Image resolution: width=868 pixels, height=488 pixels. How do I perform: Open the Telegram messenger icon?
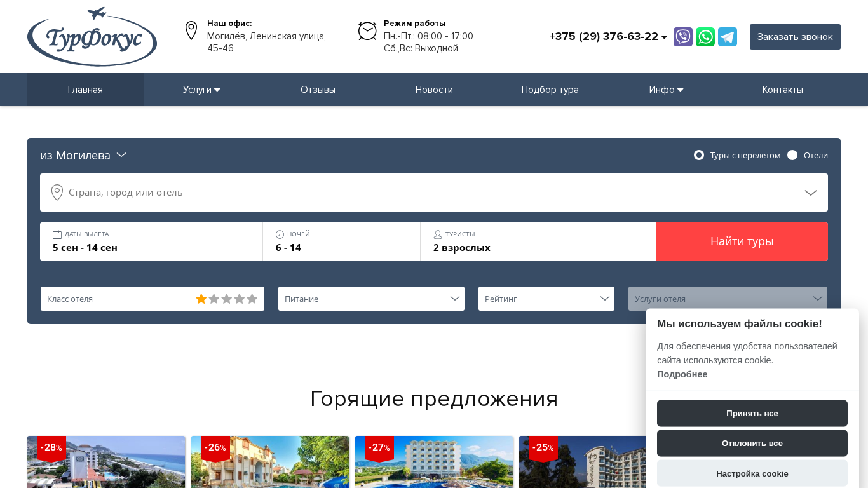[x=728, y=37]
